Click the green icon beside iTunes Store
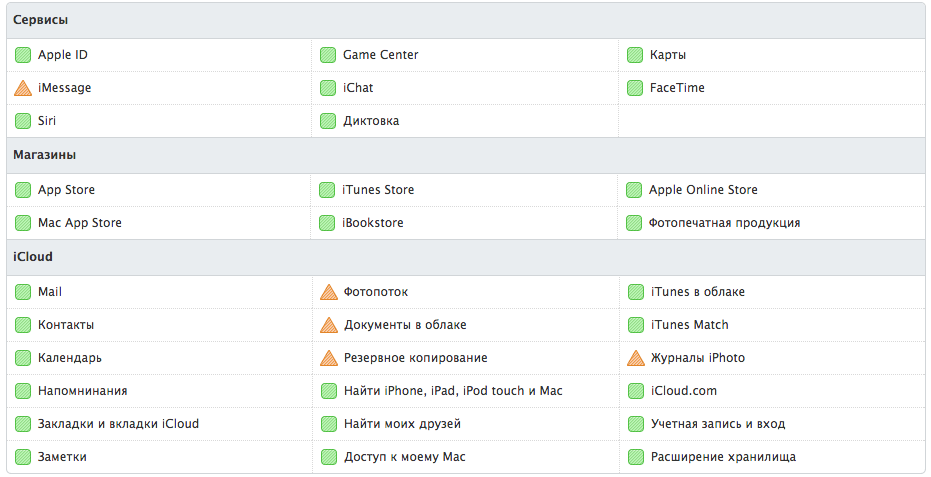 click(327, 190)
